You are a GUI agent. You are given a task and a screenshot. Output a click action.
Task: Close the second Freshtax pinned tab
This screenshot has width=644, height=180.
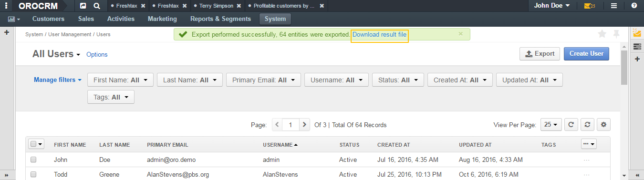point(185,6)
